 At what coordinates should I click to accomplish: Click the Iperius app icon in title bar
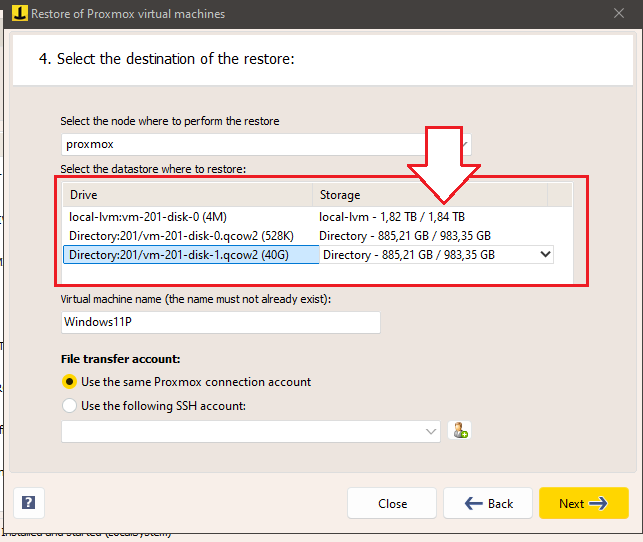click(x=16, y=14)
